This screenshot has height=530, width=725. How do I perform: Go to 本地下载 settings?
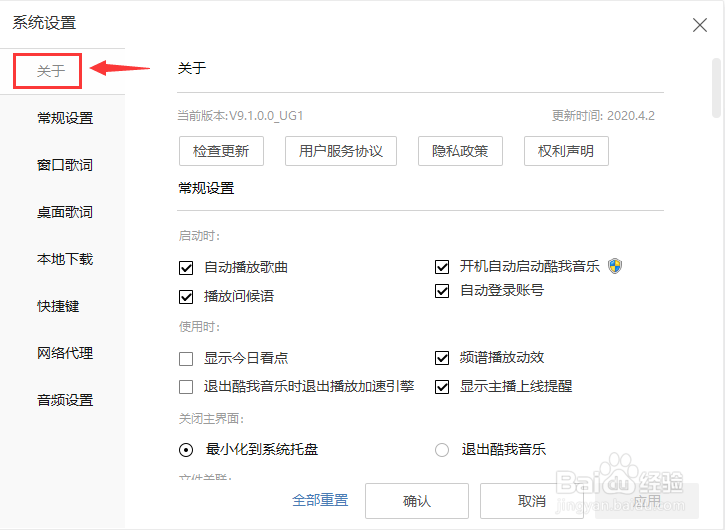pos(65,259)
